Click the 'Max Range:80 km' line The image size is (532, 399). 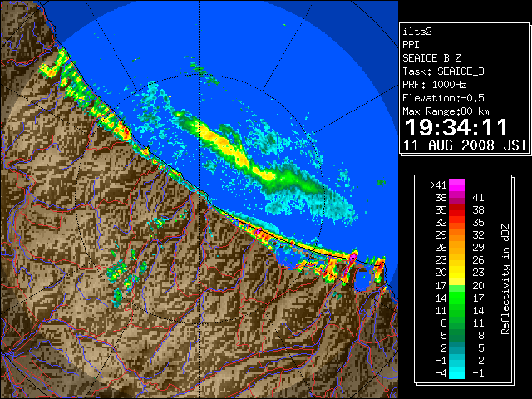pyautogui.click(x=446, y=111)
